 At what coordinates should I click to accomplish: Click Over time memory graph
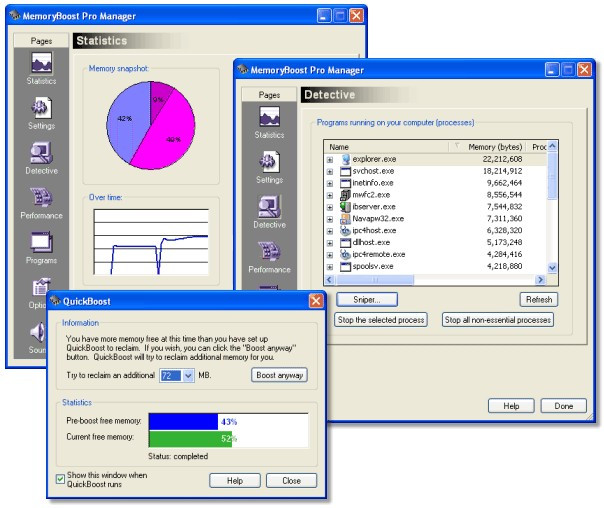(x=151, y=242)
